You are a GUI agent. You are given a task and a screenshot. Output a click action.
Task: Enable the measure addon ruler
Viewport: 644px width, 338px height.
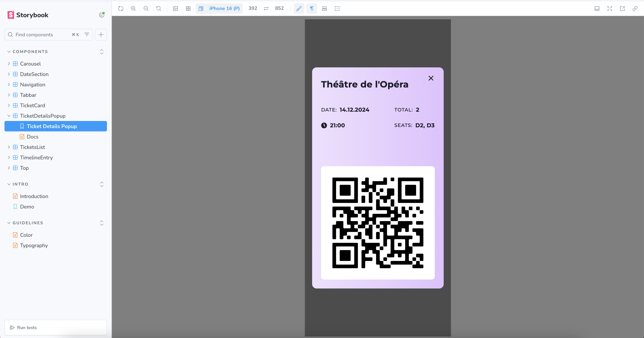click(x=324, y=9)
